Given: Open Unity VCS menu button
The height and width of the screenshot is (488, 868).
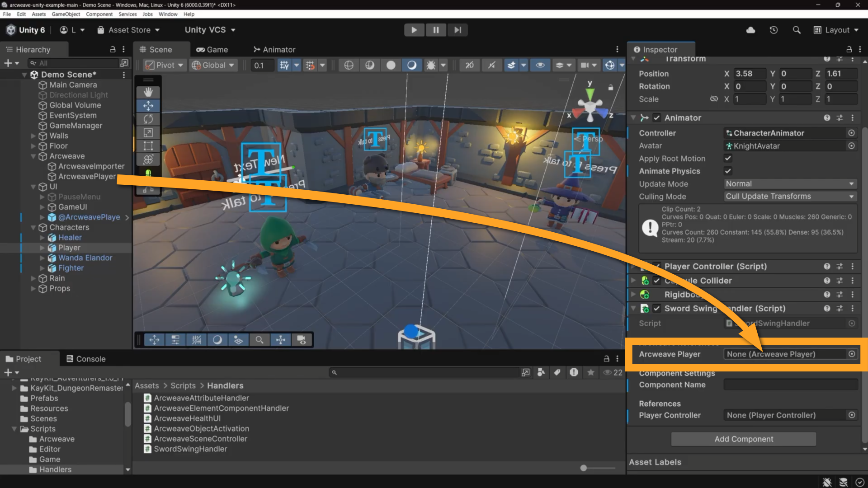Looking at the screenshot, I should pos(210,30).
